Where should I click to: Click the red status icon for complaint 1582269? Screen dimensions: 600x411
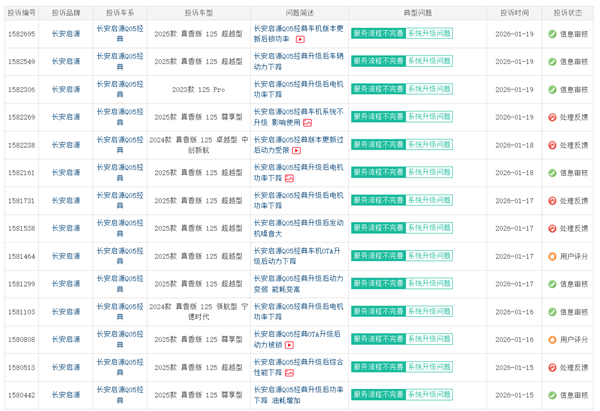(x=551, y=117)
